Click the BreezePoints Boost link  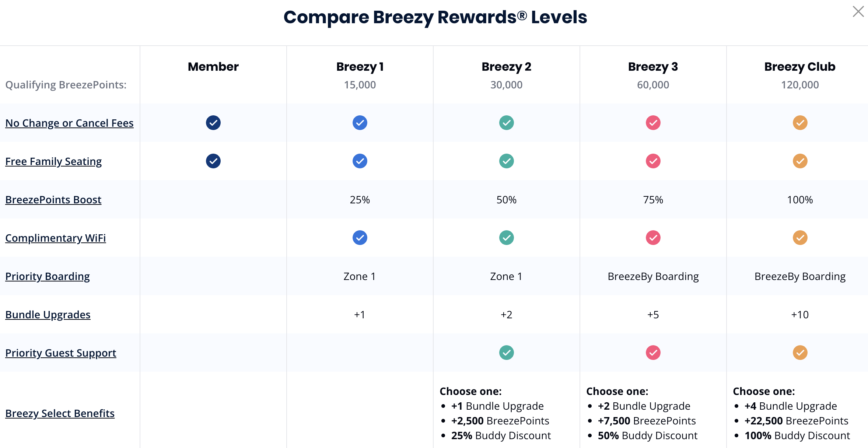53,200
